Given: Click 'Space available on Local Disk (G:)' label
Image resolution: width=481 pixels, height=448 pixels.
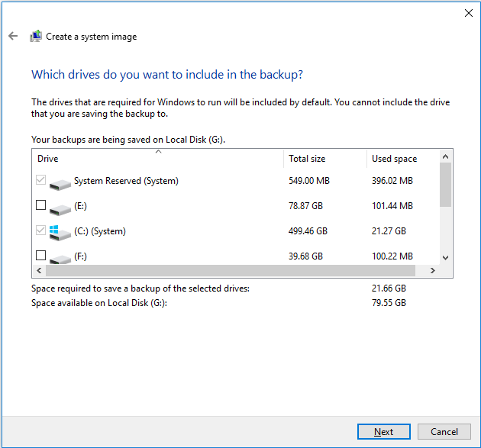Looking at the screenshot, I should [99, 303].
